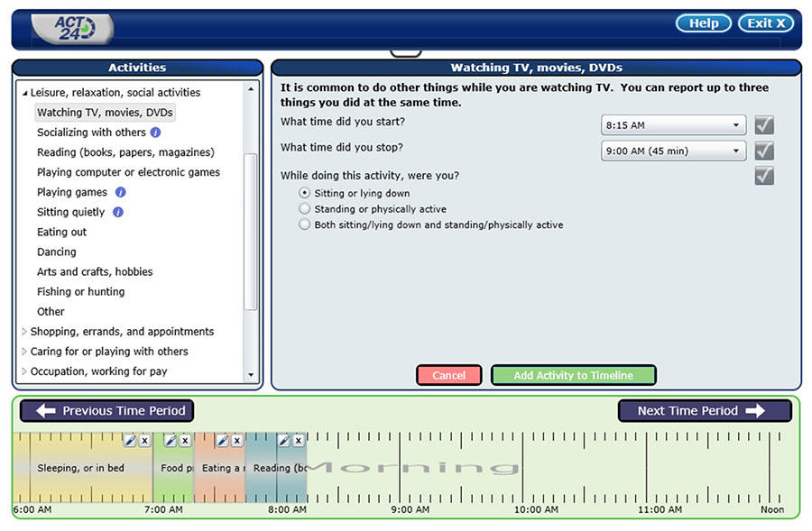812x531 pixels.
Task: Select Dancing from the activities list
Action: tap(56, 252)
